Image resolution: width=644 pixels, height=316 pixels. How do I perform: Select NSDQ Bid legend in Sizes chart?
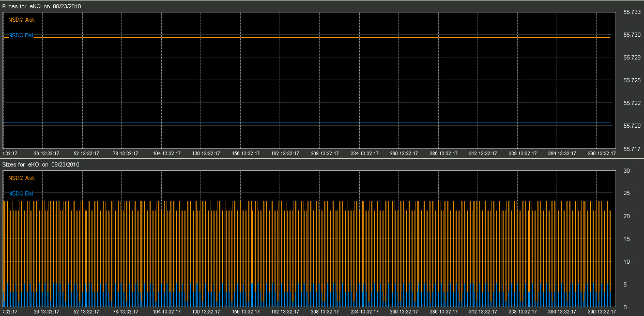coord(21,193)
